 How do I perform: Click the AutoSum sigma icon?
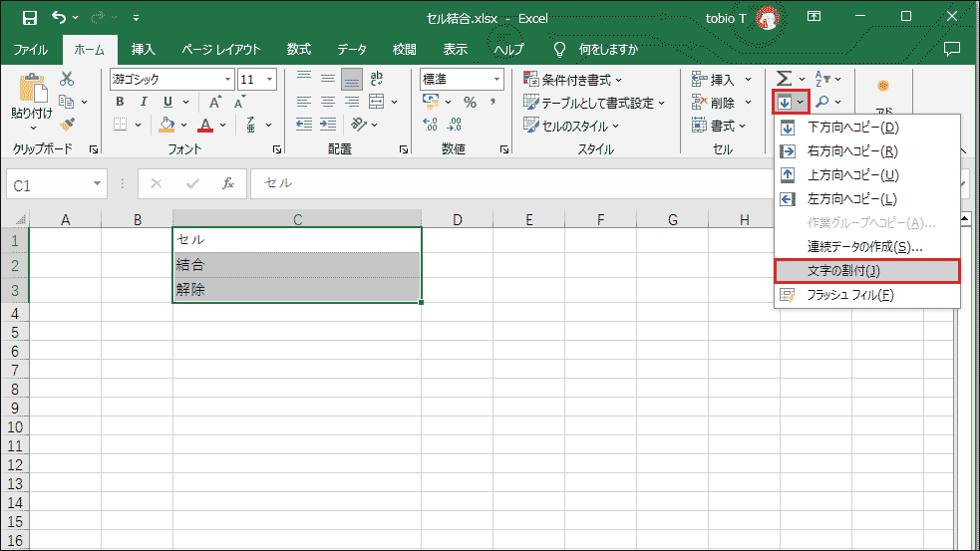point(784,79)
